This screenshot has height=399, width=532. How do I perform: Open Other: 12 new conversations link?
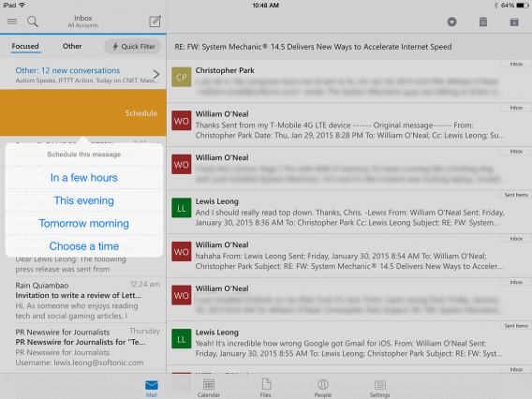[67, 70]
